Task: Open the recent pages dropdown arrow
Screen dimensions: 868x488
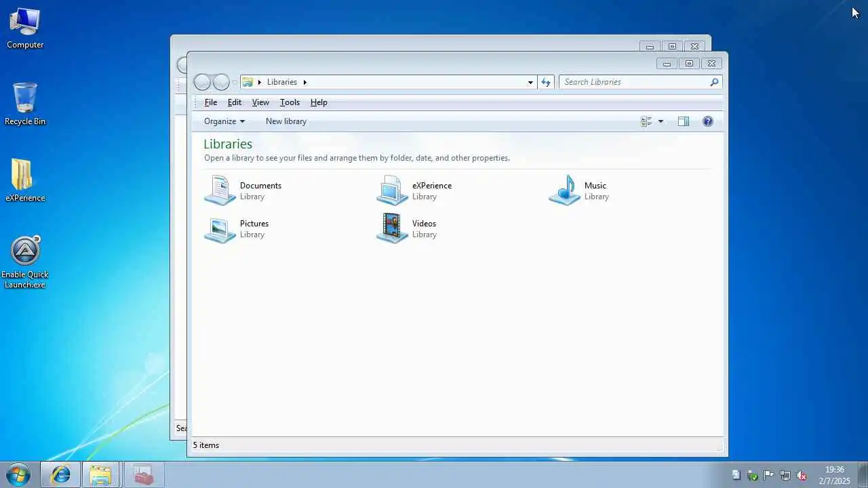Action: [x=235, y=82]
